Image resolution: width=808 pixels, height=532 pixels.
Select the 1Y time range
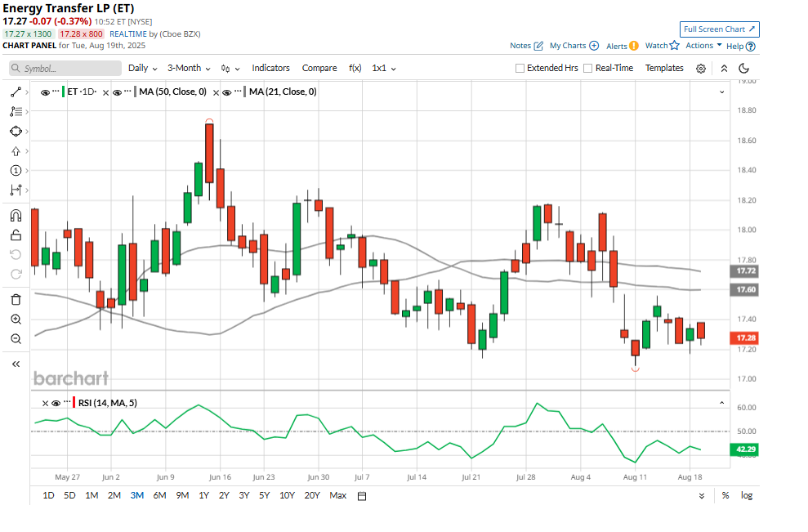tap(204, 495)
